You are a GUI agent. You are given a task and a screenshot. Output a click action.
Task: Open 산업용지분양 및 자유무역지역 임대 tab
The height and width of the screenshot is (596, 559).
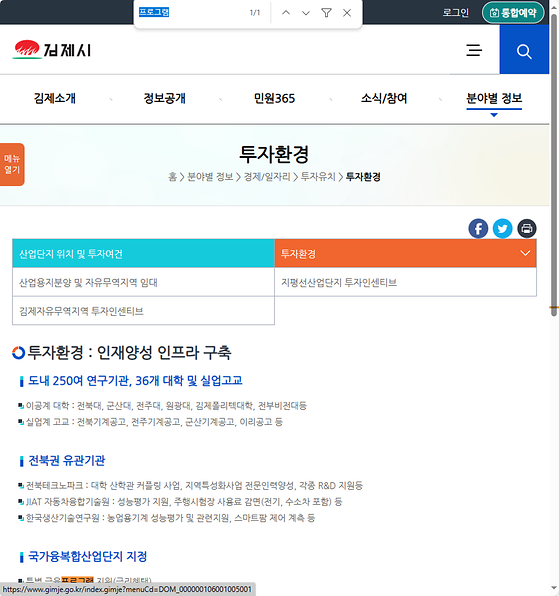[143, 282]
